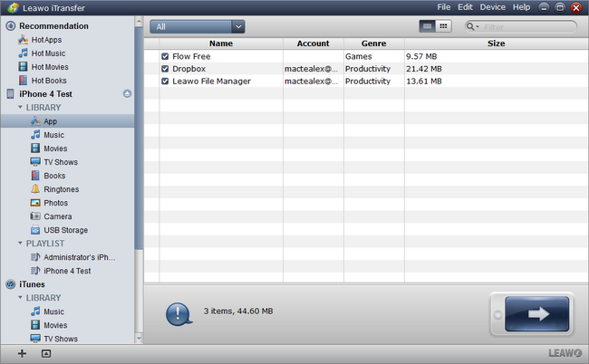Screen dimensions: 589x364
Task: Select the Flow Free app name
Action: tap(191, 56)
